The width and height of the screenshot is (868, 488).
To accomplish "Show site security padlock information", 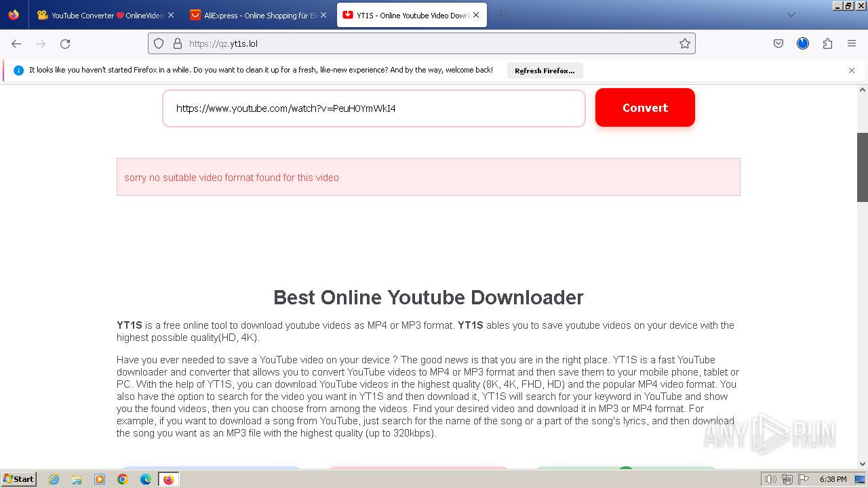I will [x=178, y=43].
